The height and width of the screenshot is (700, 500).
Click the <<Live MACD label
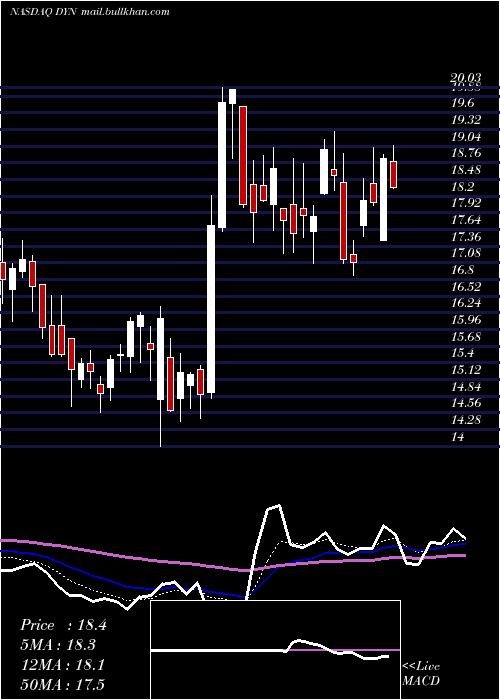(421, 673)
